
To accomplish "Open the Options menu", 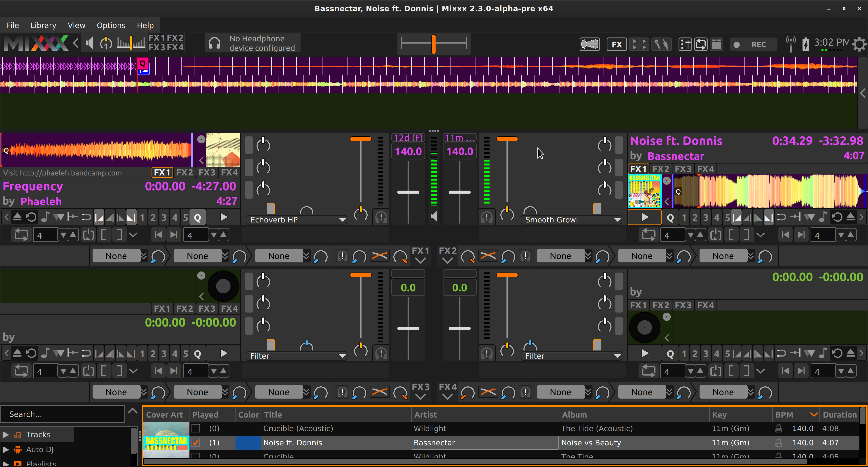I will click(x=111, y=25).
